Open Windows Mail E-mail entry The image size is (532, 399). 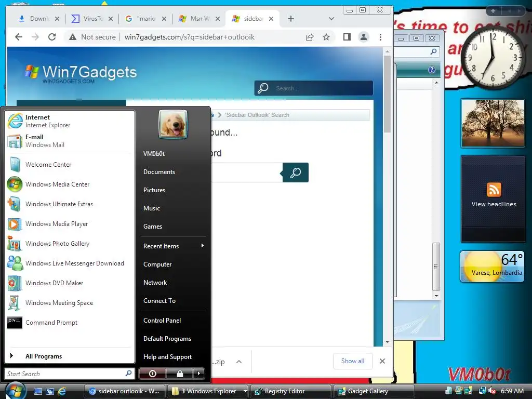pos(70,141)
